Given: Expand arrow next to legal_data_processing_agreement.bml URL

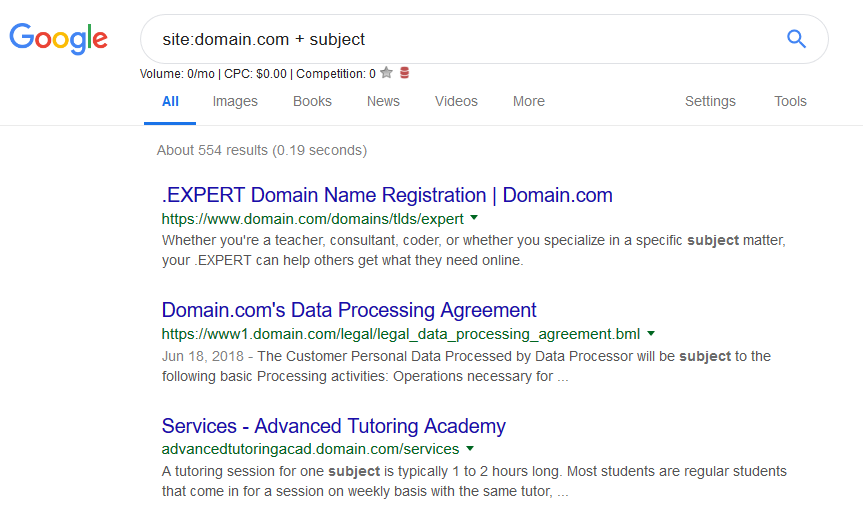Looking at the screenshot, I should point(651,333).
